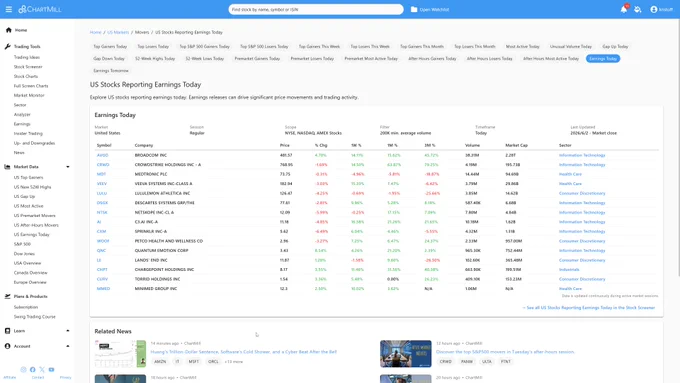Open Dow Jones in sidebar
The image size is (680, 383).
24,254
